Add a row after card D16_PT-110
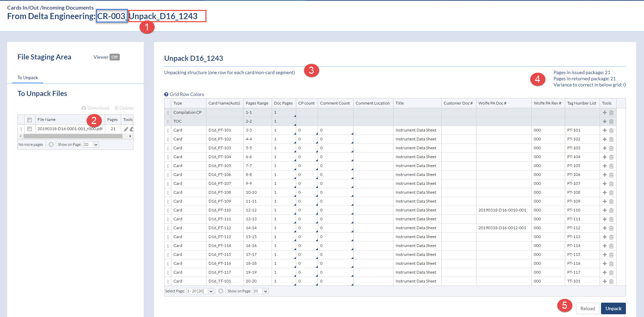The image size is (644, 317). (x=604, y=210)
